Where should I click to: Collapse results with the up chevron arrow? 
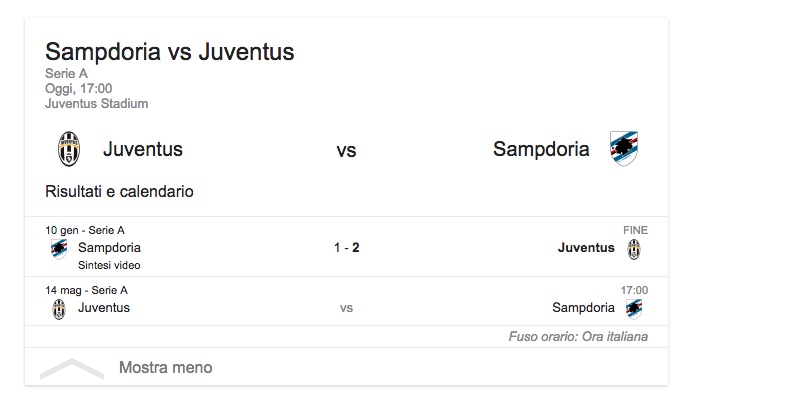(71, 368)
